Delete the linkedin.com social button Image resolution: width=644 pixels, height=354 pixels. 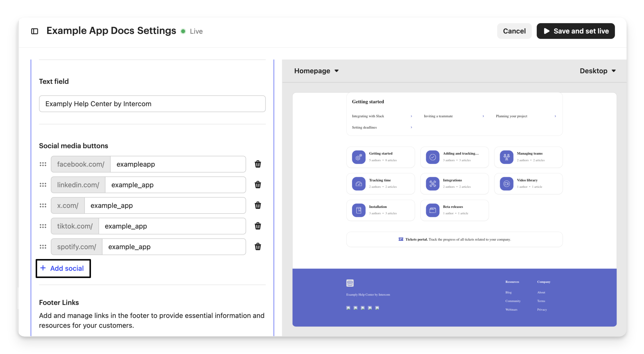click(x=258, y=185)
